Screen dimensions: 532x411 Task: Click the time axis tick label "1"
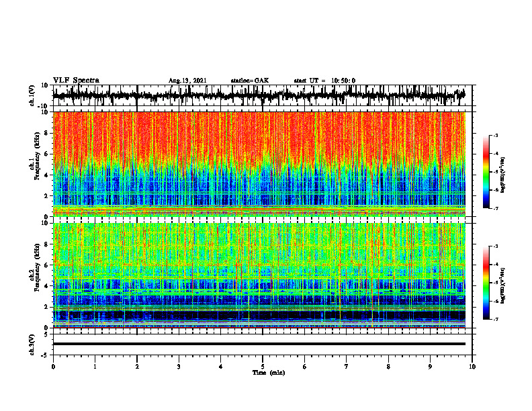tap(95, 367)
